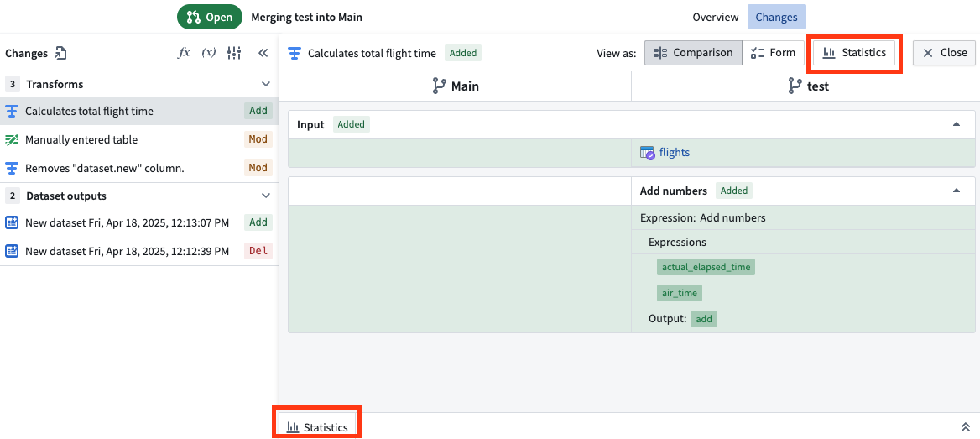Screen dimensions: 980x439
Task: Collapse the Input section triangle
Action: coord(956,124)
